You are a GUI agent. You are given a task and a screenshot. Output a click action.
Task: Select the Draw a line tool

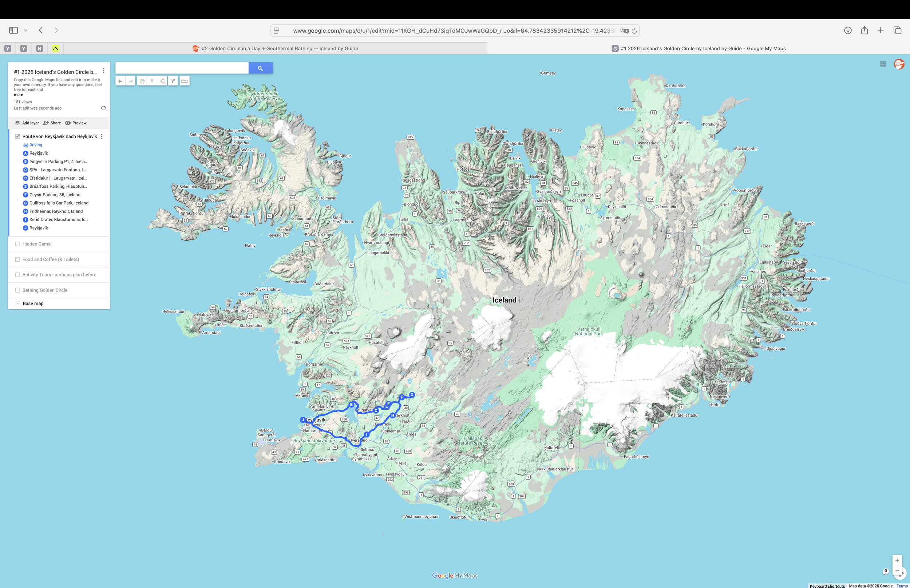pyautogui.click(x=162, y=81)
